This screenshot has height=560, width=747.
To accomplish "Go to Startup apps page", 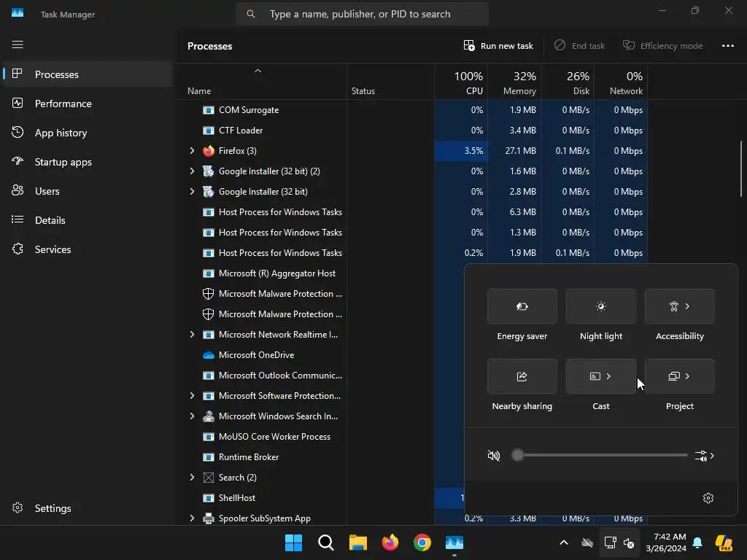I will (88, 162).
